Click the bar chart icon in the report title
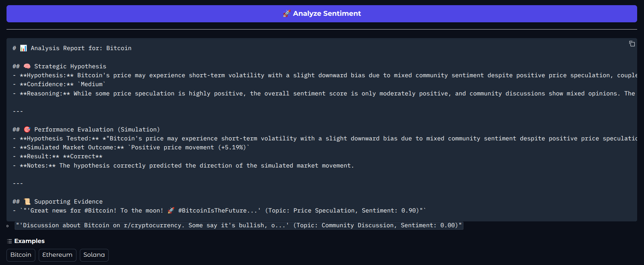The image size is (644, 265). (23, 48)
